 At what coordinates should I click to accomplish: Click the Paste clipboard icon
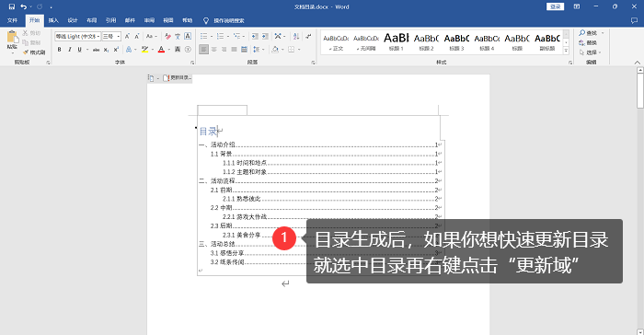[x=12, y=37]
